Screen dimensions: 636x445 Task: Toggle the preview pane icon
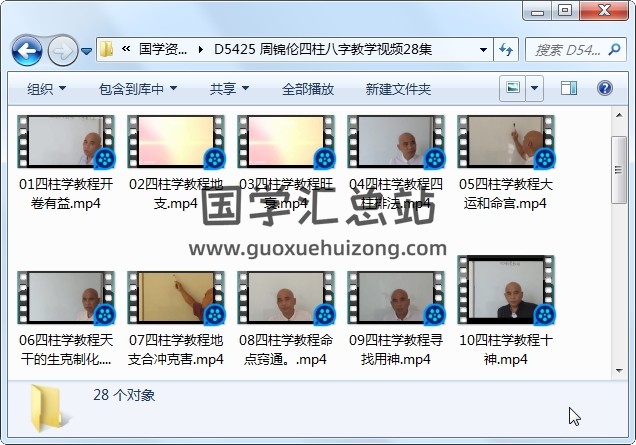pos(569,88)
